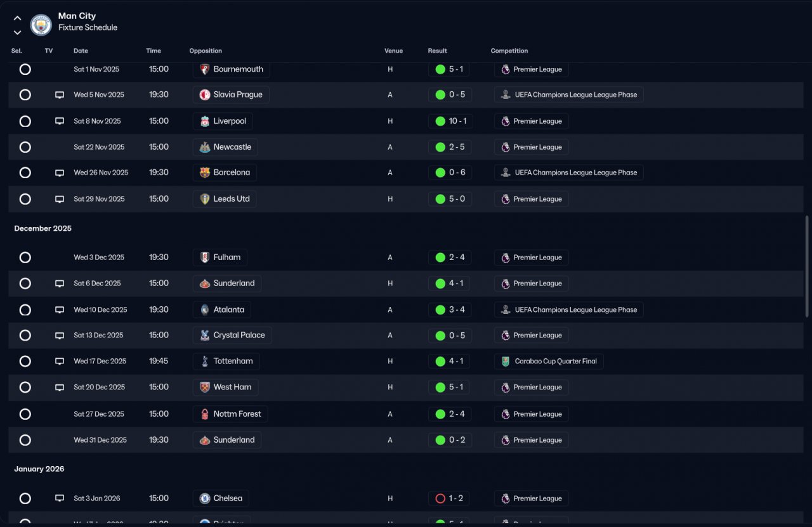The image size is (812, 527).
Task: Click the Man City club crest icon
Action: pyautogui.click(x=41, y=25)
